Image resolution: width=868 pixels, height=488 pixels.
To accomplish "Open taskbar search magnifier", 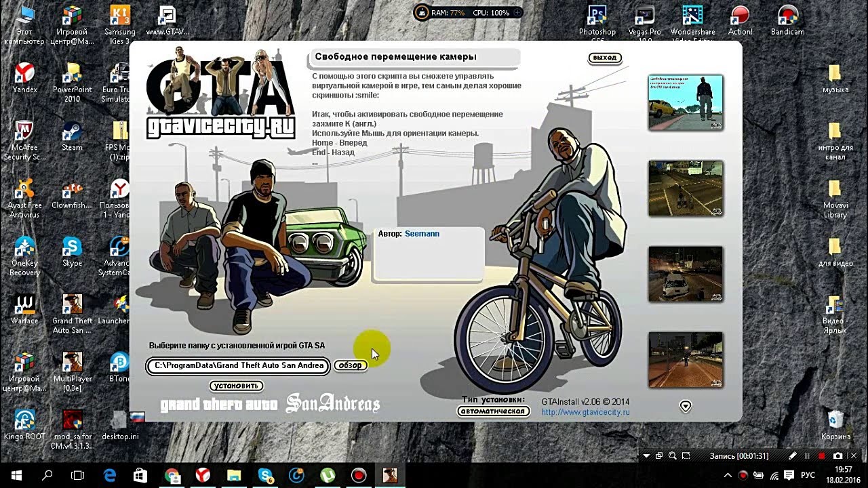I will coord(47,476).
